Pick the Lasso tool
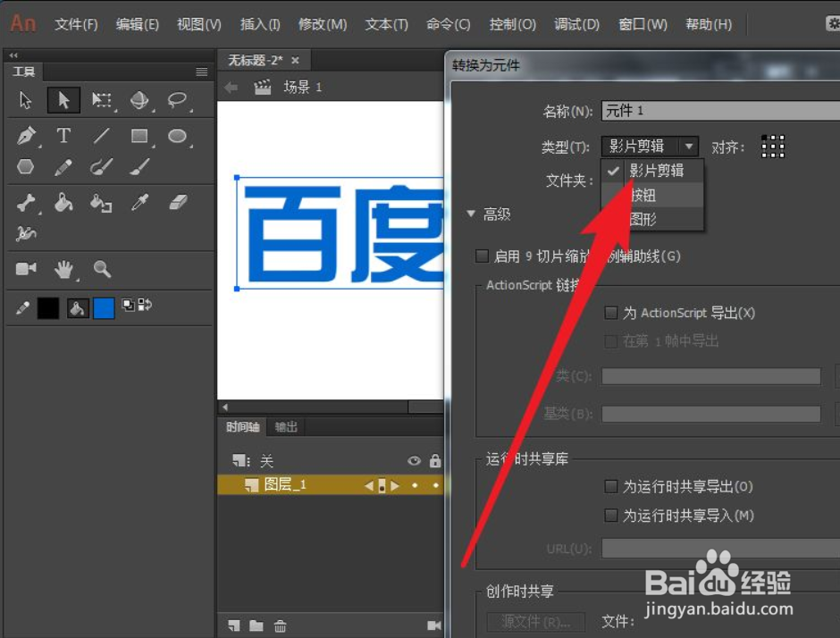 click(177, 100)
